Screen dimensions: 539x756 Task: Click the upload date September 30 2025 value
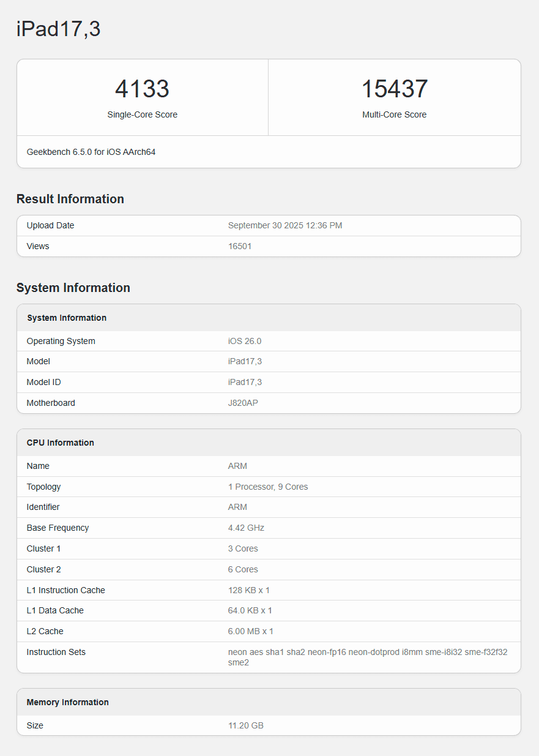coord(284,225)
